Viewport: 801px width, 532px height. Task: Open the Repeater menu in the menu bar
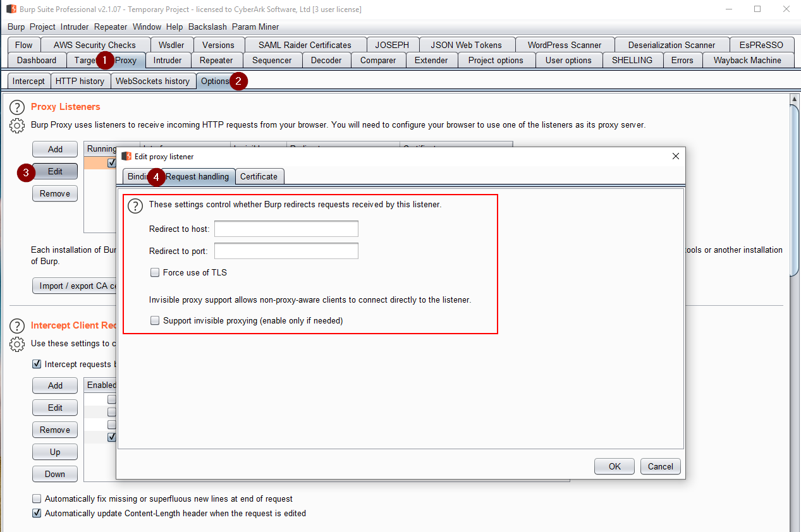click(111, 27)
